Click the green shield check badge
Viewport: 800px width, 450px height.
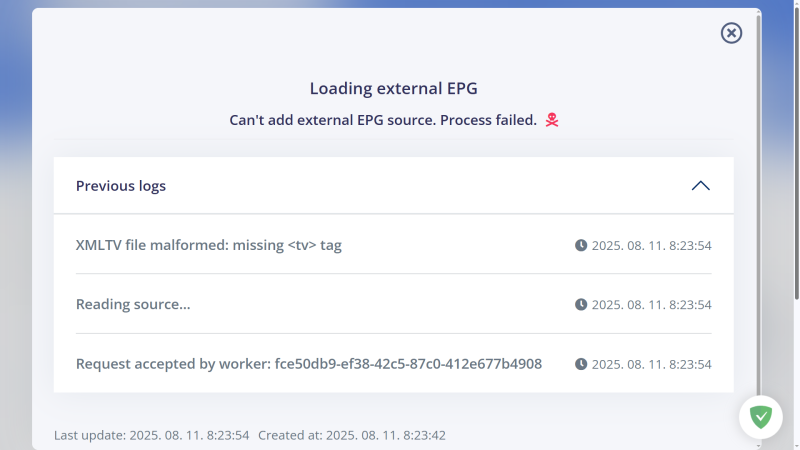761,417
